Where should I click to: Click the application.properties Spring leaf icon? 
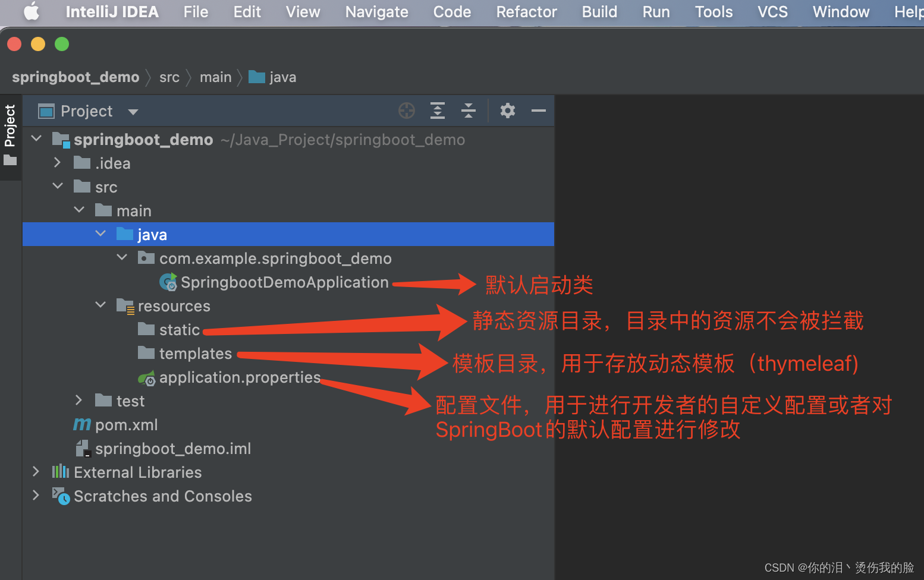tap(147, 378)
